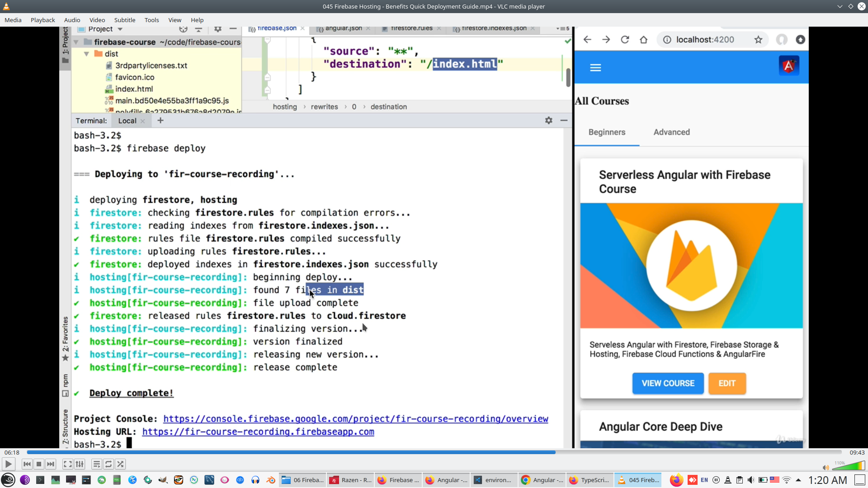Toggle random shuffle playback
Screen dimensions: 868x488
[x=120, y=464]
